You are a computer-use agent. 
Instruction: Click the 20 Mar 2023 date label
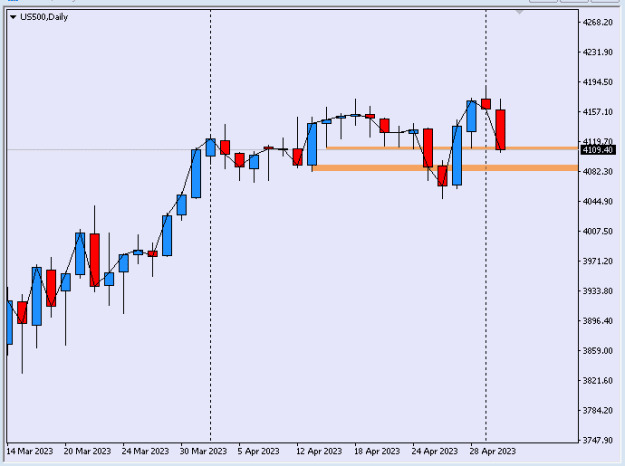[x=87, y=451]
